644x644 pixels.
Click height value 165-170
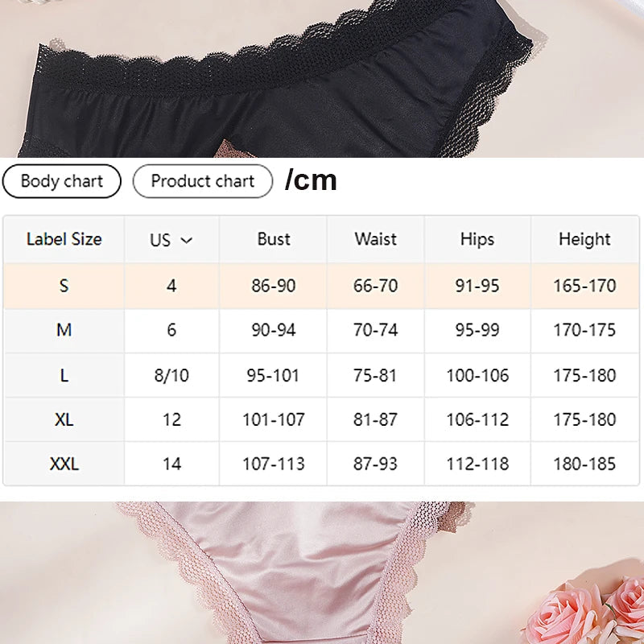click(584, 286)
